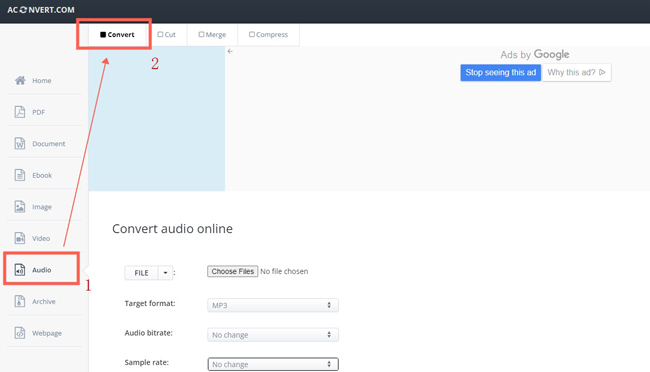Image resolution: width=650 pixels, height=372 pixels.
Task: Click the Choose Files button
Action: tap(233, 271)
